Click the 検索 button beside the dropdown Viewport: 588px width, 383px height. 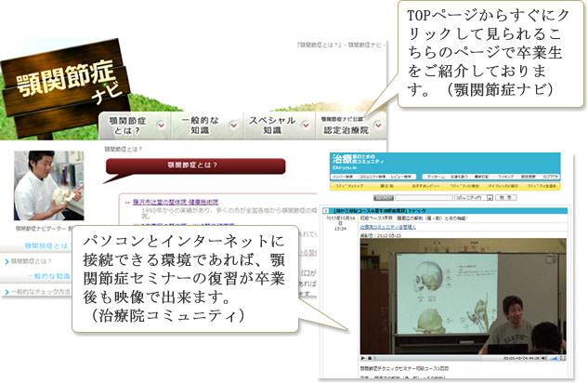(506, 197)
